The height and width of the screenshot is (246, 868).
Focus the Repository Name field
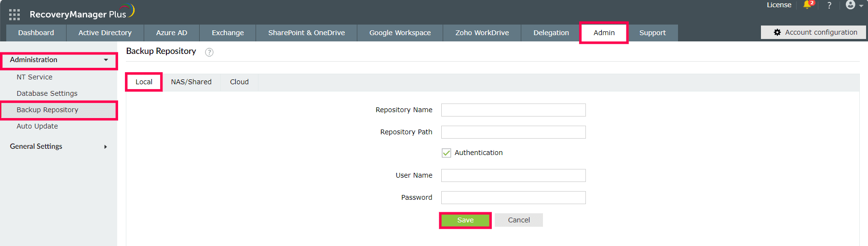pos(514,110)
